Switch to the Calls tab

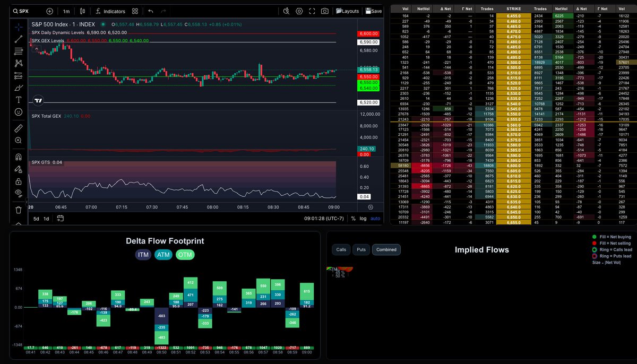[x=341, y=249]
